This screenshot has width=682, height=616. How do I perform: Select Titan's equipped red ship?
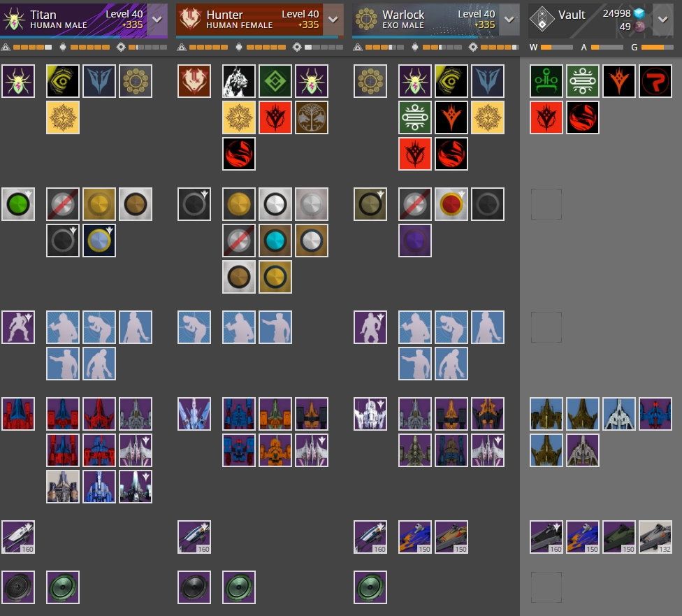[18, 414]
